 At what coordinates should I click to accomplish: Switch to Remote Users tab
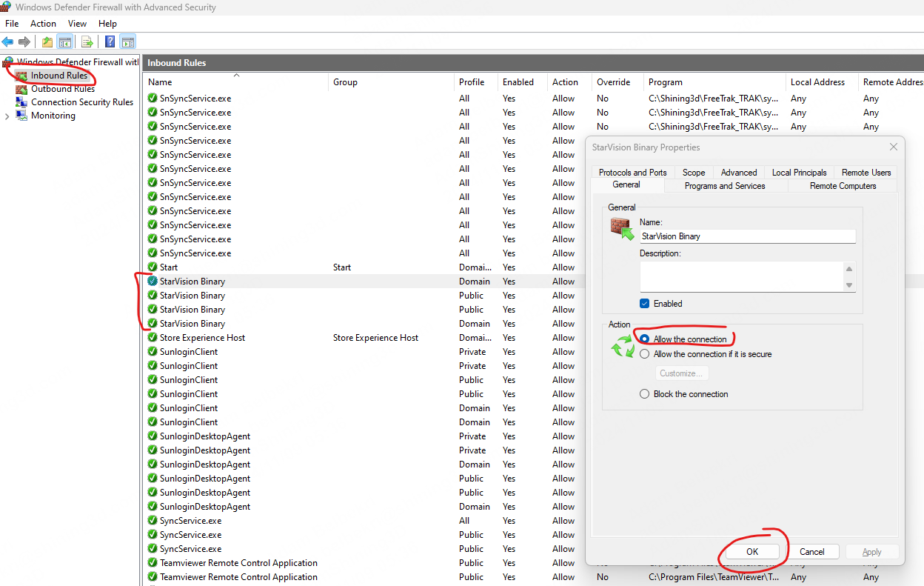point(866,172)
